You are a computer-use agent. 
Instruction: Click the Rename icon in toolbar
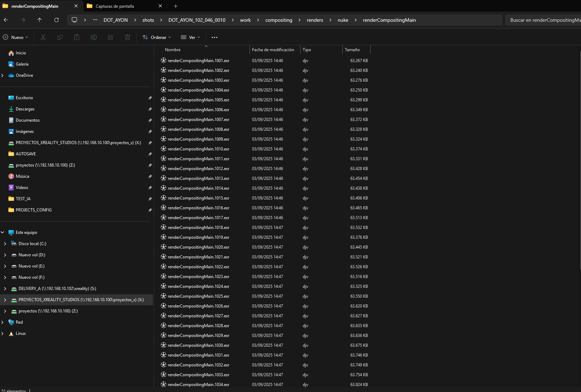pos(94,37)
